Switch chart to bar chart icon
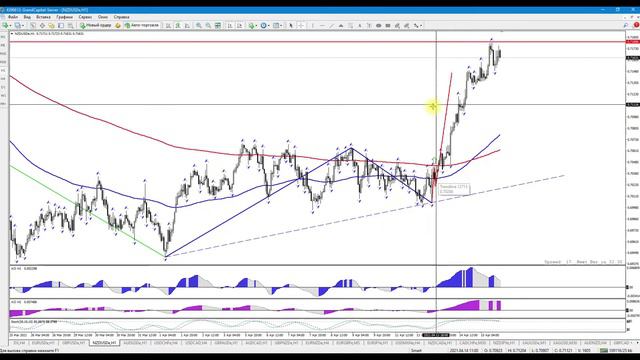 click(x=168, y=25)
